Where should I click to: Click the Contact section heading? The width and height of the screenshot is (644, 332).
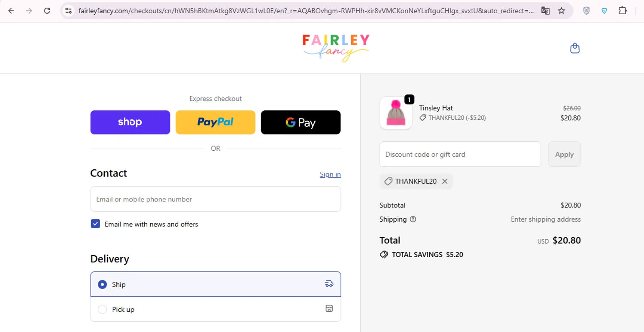tap(109, 173)
